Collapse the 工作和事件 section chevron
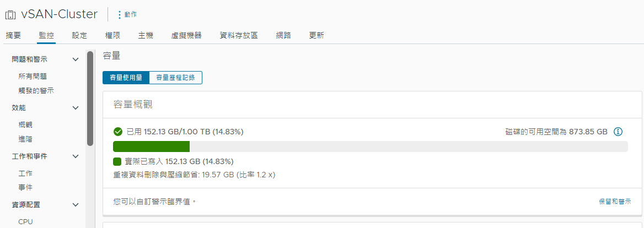The width and height of the screenshot is (644, 228). [75, 156]
